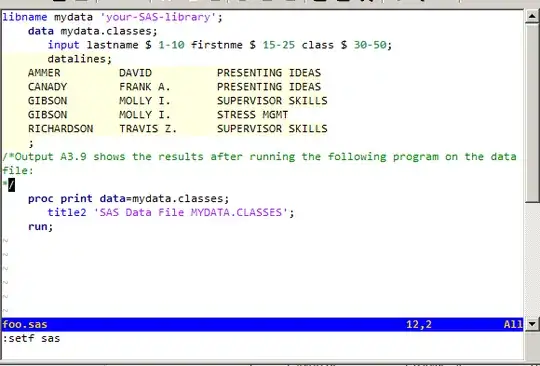Click the 'run;' statement
This screenshot has width=540, height=366.
point(41,227)
